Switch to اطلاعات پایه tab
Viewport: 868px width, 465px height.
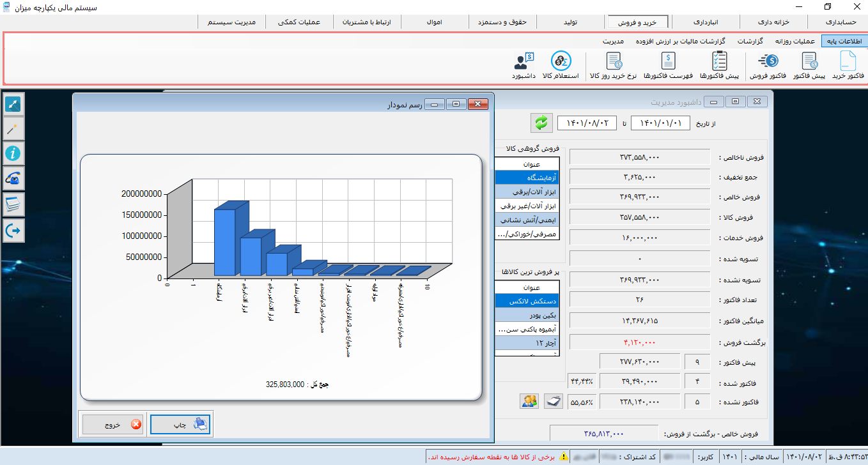[843, 41]
